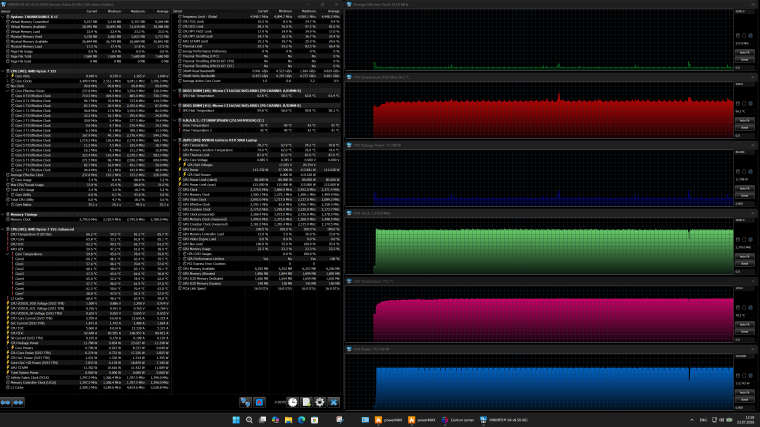The image size is (760, 427).
Task: Open the remote network monitoring icon
Action: tap(245, 402)
